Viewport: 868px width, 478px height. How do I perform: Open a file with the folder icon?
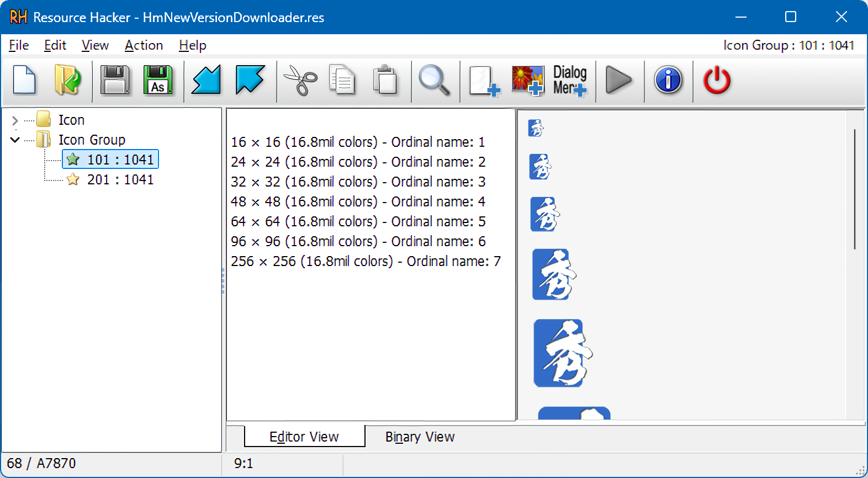[68, 81]
